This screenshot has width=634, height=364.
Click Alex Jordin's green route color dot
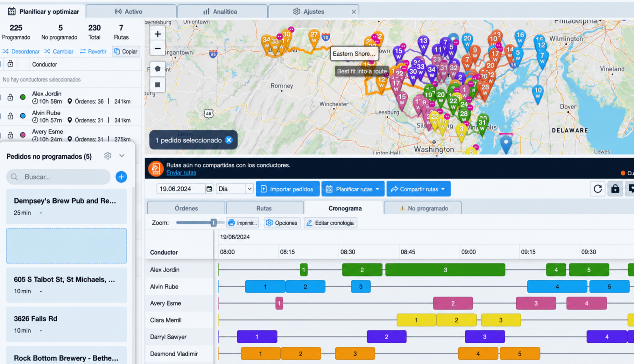click(x=23, y=97)
